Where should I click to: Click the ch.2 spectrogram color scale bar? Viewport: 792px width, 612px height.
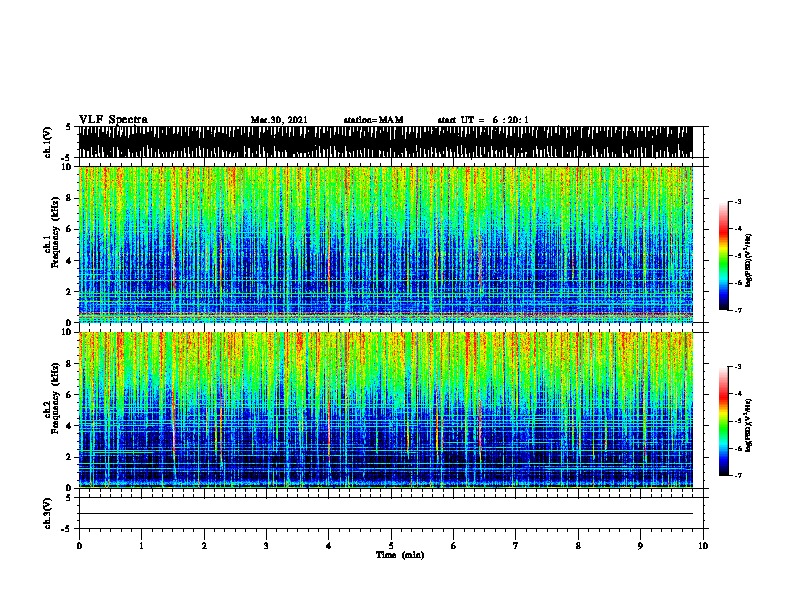click(724, 421)
